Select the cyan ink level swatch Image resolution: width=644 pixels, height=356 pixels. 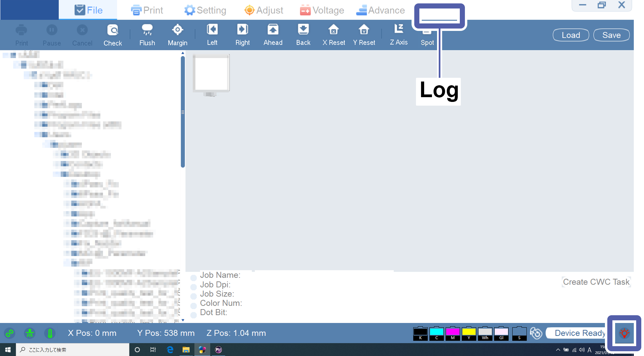click(436, 333)
